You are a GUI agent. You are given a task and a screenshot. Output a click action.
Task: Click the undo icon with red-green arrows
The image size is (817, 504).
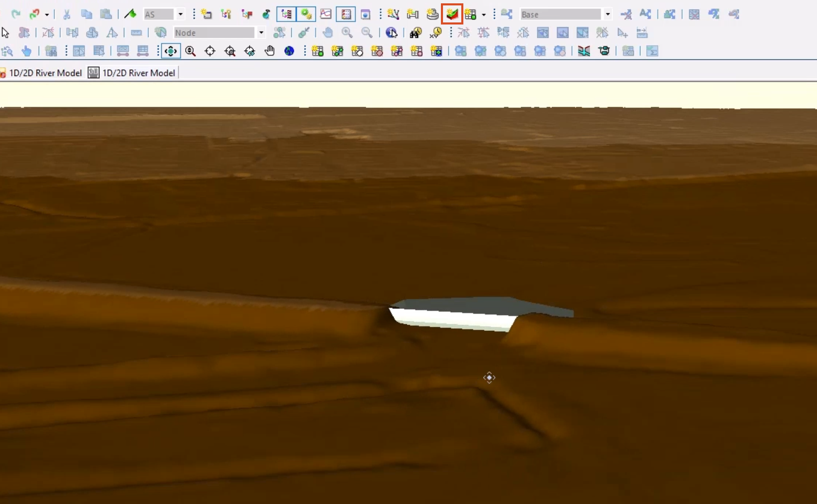tap(34, 14)
